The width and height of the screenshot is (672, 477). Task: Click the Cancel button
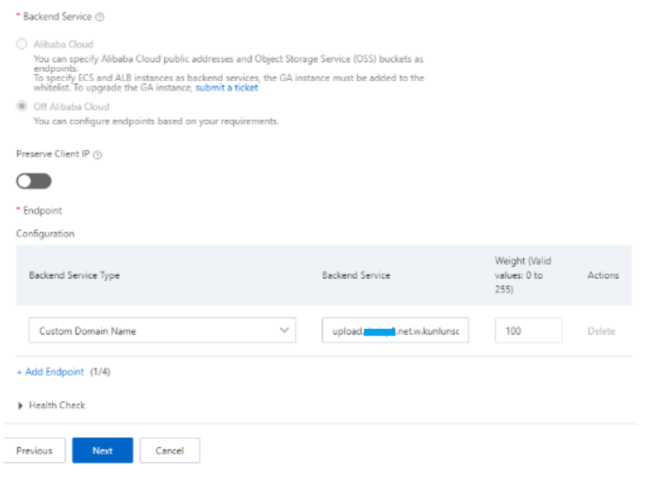pos(169,450)
